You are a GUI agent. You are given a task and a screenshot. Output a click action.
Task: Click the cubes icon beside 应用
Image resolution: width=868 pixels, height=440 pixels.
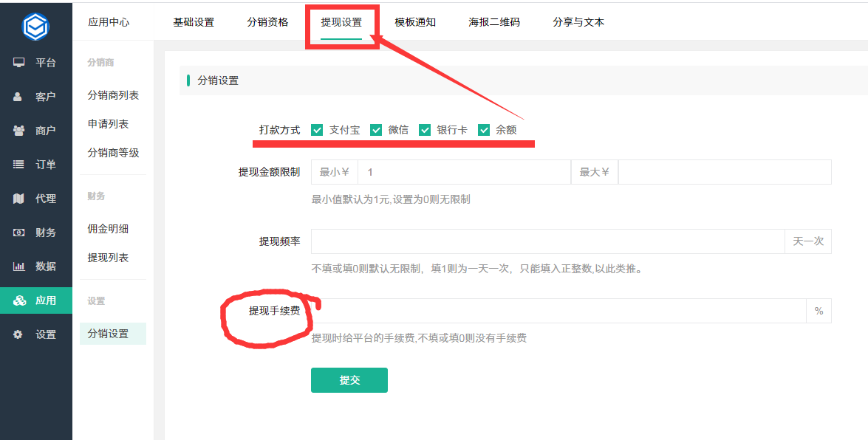pyautogui.click(x=19, y=300)
